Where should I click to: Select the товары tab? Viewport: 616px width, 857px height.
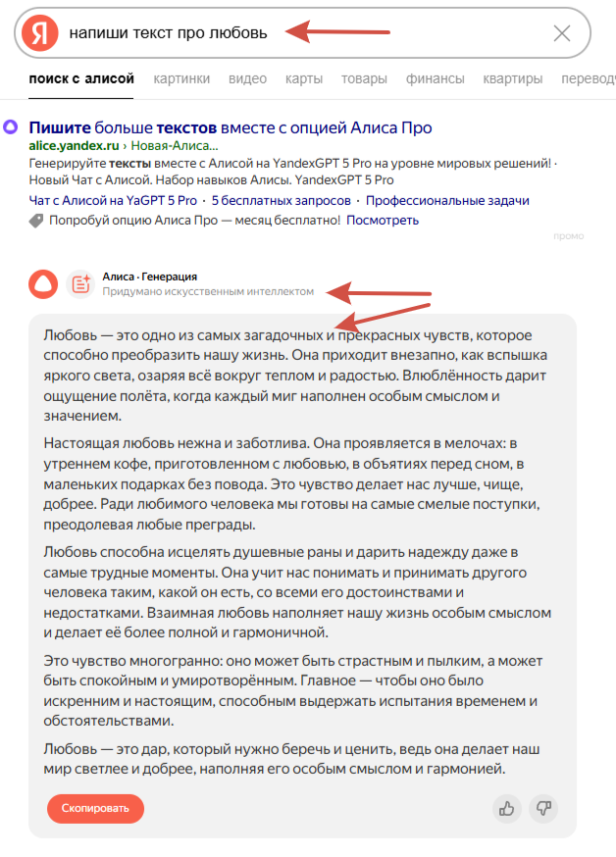tap(364, 78)
